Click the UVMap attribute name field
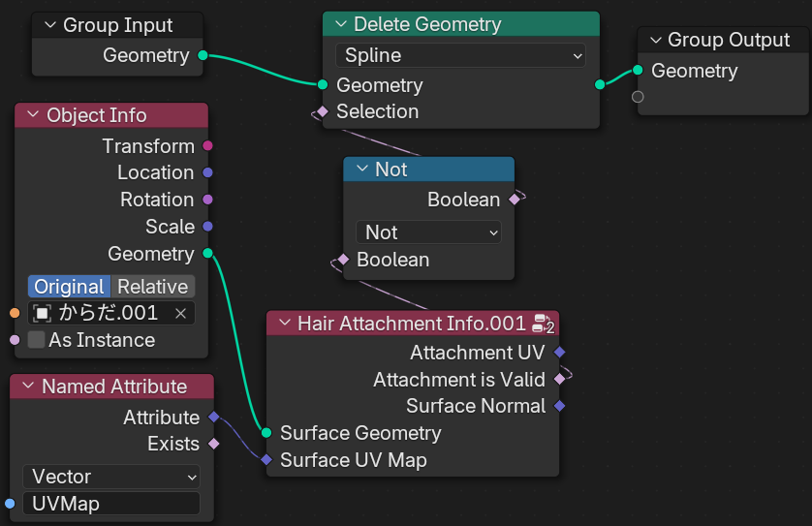This screenshot has width=812, height=526. point(110,504)
